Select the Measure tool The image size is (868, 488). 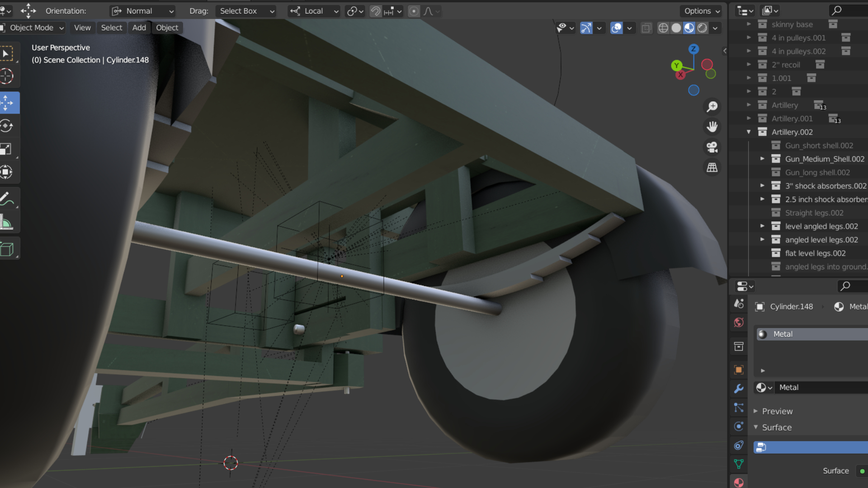7,222
